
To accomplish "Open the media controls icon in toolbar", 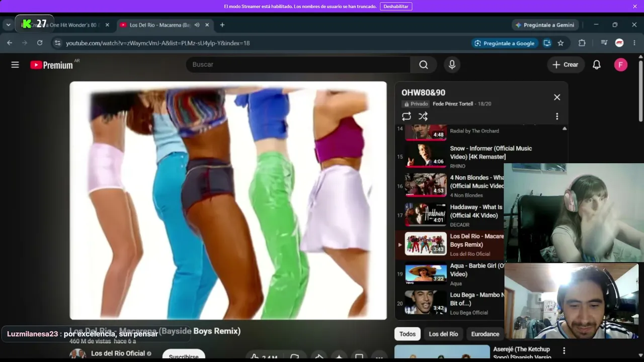I will tap(604, 43).
